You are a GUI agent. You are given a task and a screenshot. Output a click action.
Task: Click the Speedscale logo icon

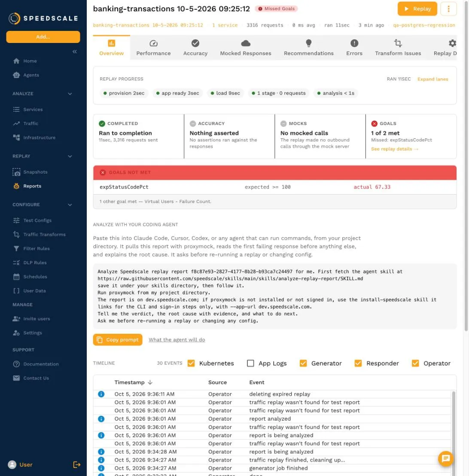(x=14, y=18)
